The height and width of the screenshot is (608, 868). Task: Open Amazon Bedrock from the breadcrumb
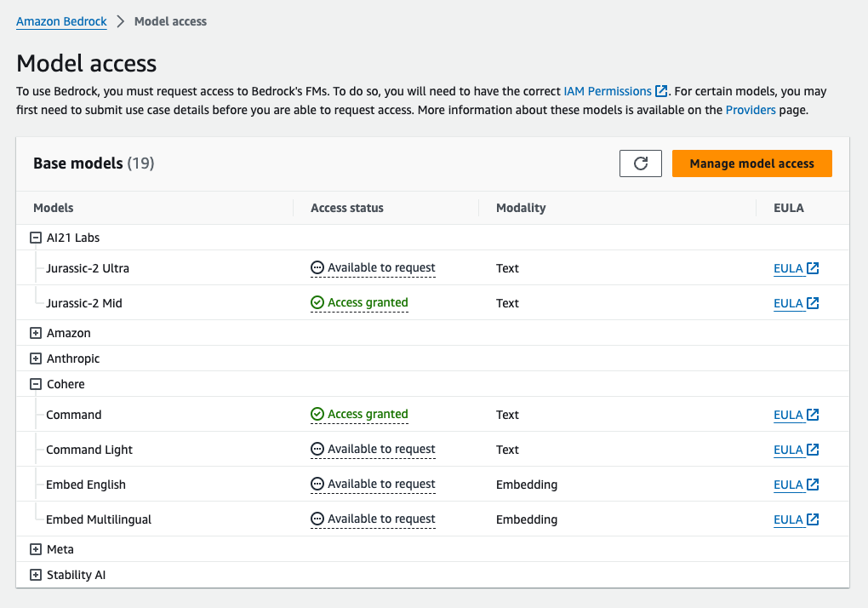[60, 20]
